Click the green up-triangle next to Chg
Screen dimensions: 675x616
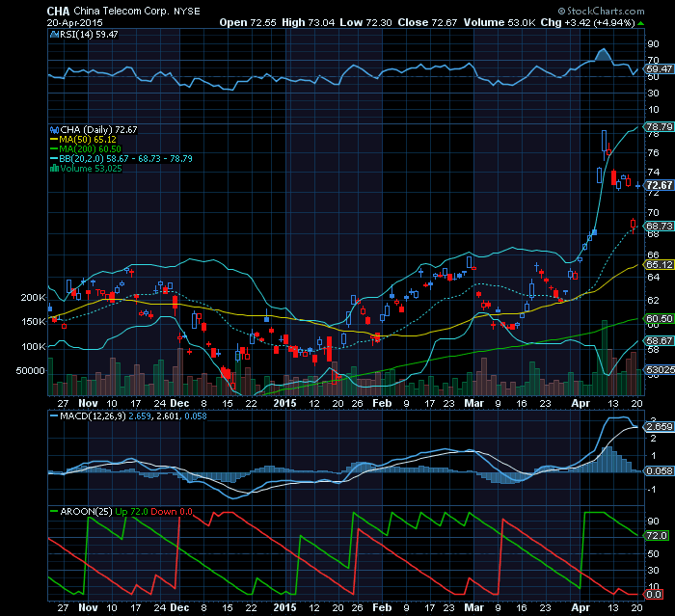pos(641,23)
